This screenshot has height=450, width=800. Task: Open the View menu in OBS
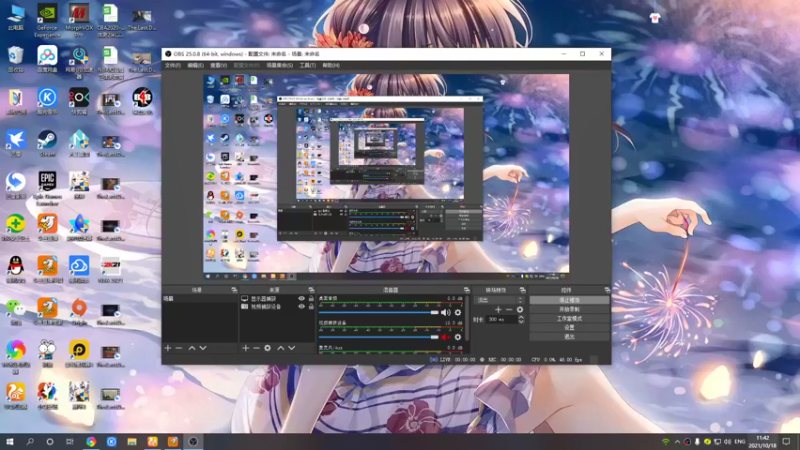[218, 65]
